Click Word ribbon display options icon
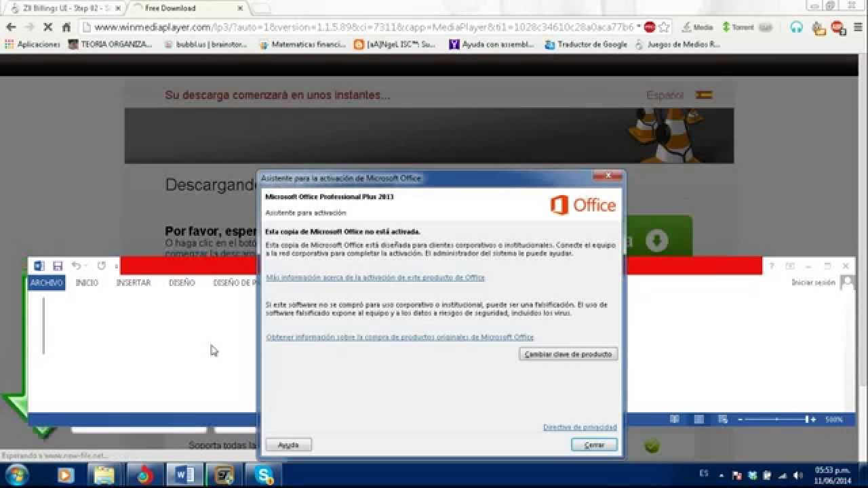Viewport: 868px width, 488px height. [790, 266]
